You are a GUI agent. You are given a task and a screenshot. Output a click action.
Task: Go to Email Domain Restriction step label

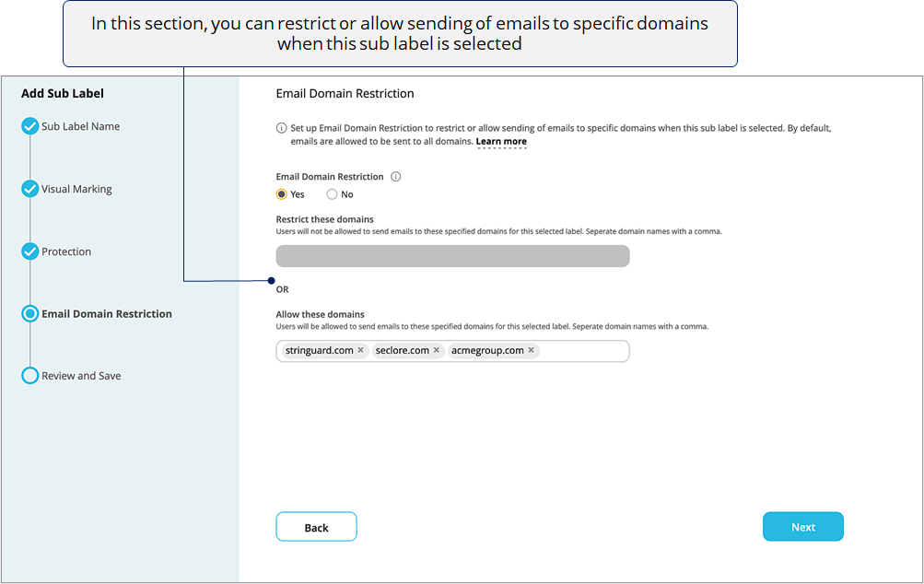coord(107,314)
